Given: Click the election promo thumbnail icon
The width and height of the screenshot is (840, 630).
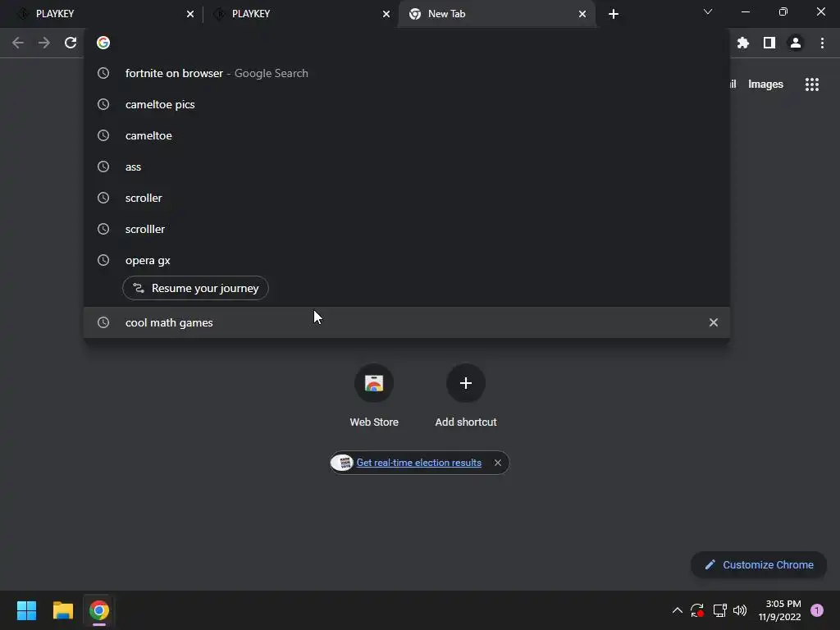Looking at the screenshot, I should tap(343, 463).
